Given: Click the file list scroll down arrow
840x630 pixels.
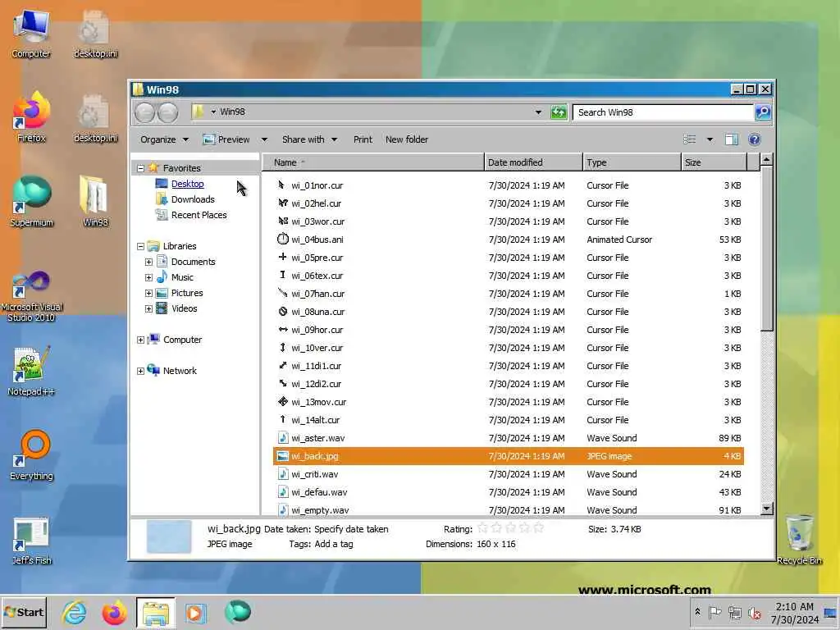Looking at the screenshot, I should 767,508.
